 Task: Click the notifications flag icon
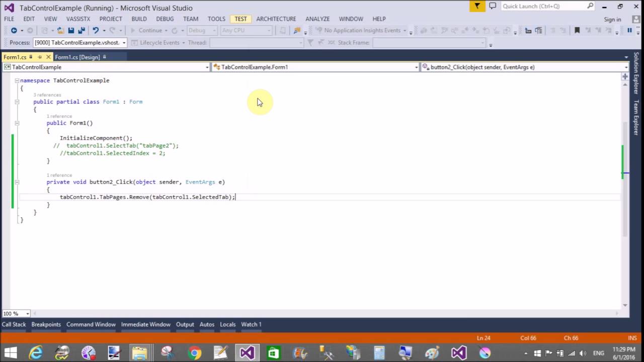[x=477, y=6]
